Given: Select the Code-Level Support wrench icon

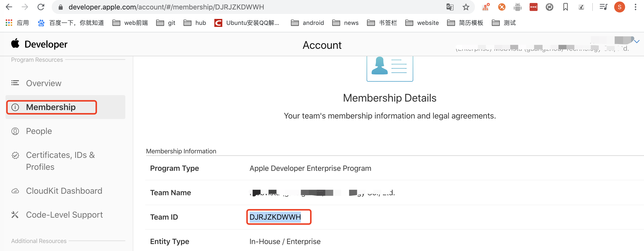Looking at the screenshot, I should 15,214.
